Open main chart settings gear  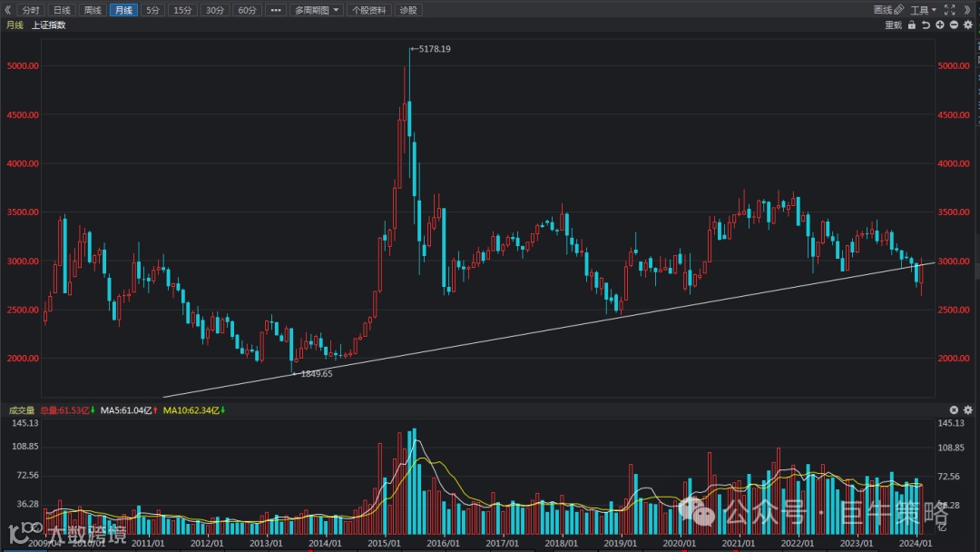(x=968, y=25)
